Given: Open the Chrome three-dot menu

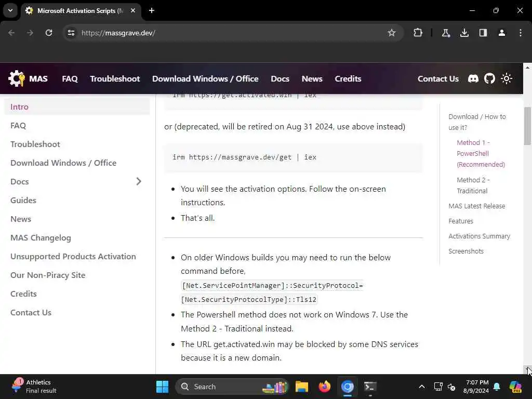Looking at the screenshot, I should pyautogui.click(x=520, y=33).
